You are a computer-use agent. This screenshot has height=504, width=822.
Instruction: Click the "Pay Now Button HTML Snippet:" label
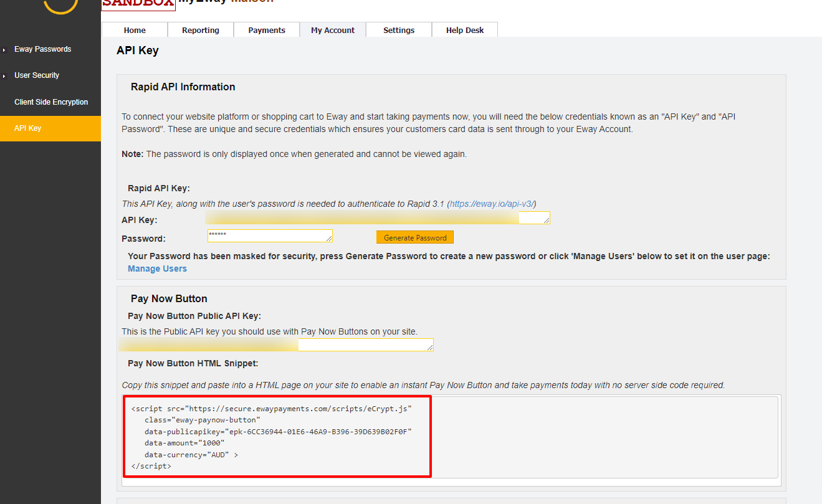point(193,363)
